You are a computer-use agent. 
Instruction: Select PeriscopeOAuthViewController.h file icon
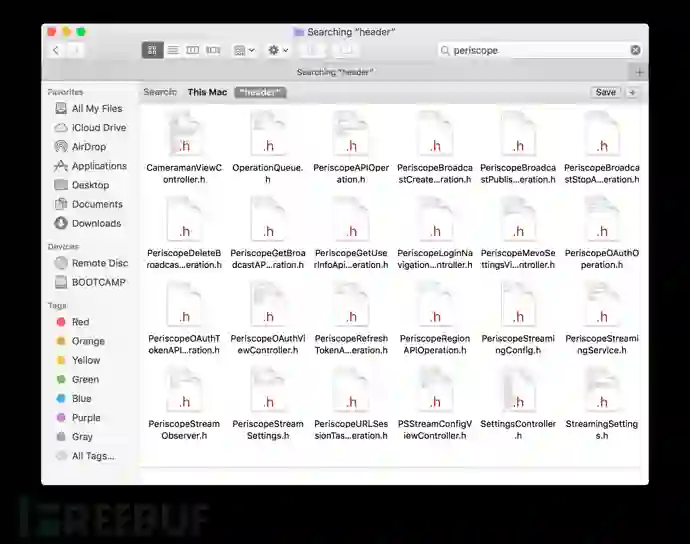pyautogui.click(x=268, y=305)
